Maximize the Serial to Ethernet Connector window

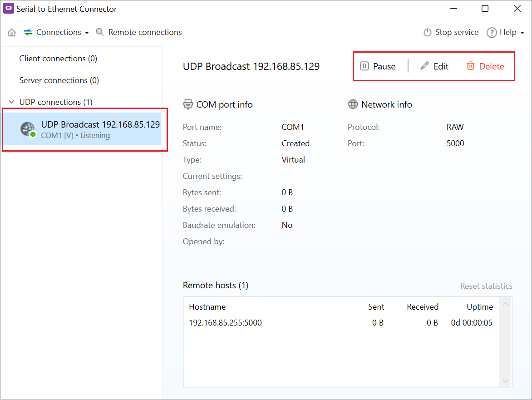pos(485,9)
